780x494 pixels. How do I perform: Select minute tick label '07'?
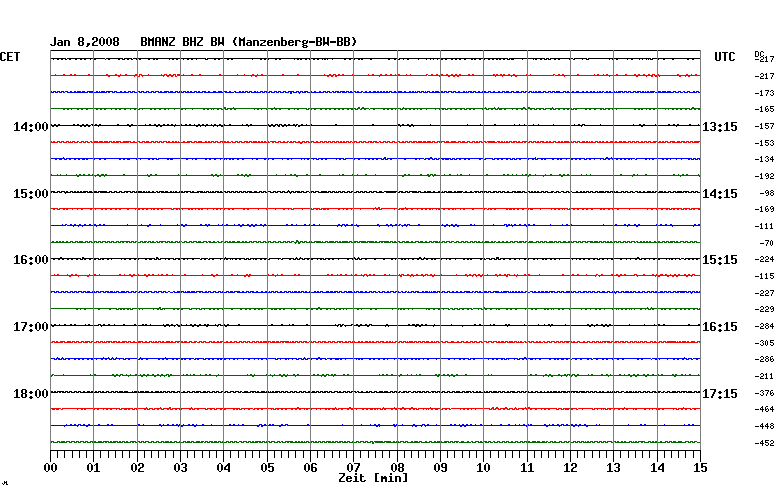pyautogui.click(x=354, y=468)
